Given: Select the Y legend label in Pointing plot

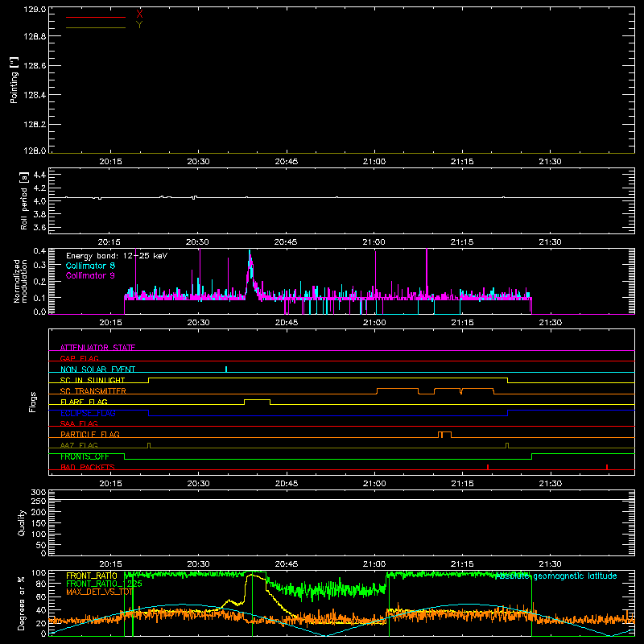Looking at the screenshot, I should point(139,25).
